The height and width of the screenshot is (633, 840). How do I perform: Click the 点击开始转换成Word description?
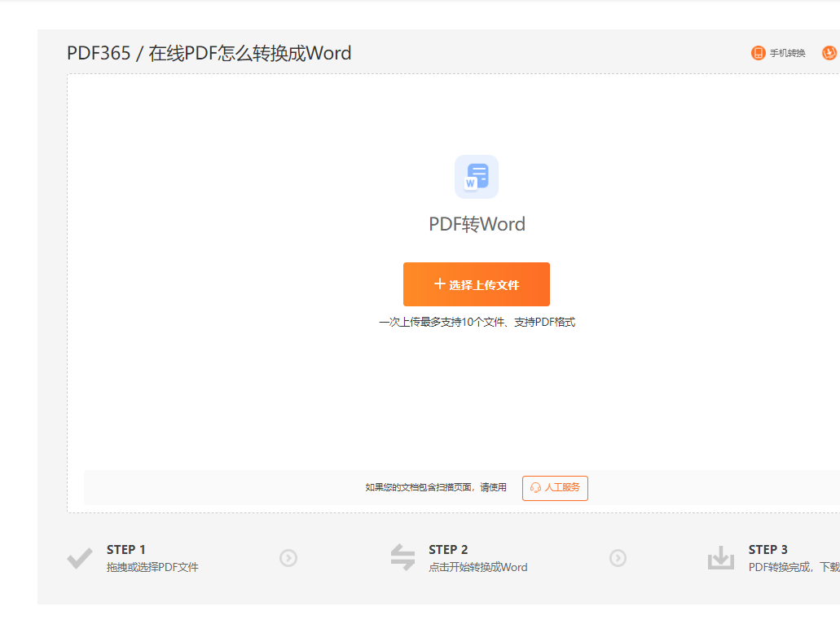pyautogui.click(x=478, y=567)
